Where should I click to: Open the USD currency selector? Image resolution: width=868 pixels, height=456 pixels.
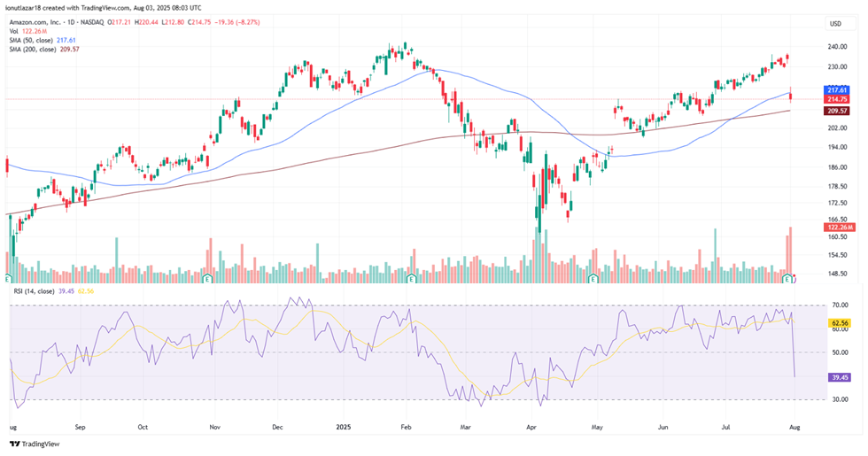tap(832, 24)
